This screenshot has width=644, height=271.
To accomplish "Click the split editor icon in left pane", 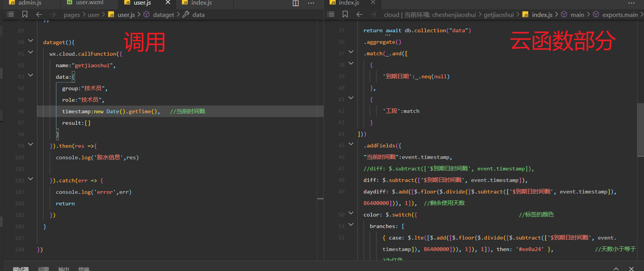I will (295, 3).
